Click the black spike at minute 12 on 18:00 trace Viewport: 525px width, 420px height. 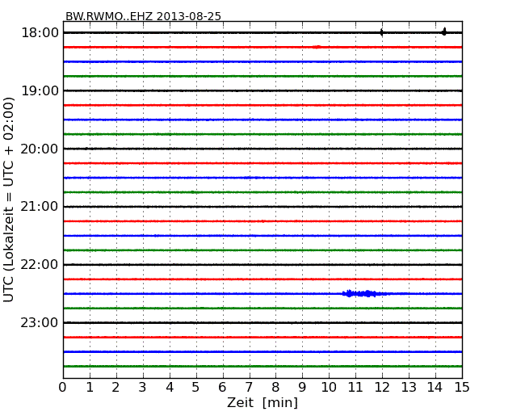coord(382,32)
